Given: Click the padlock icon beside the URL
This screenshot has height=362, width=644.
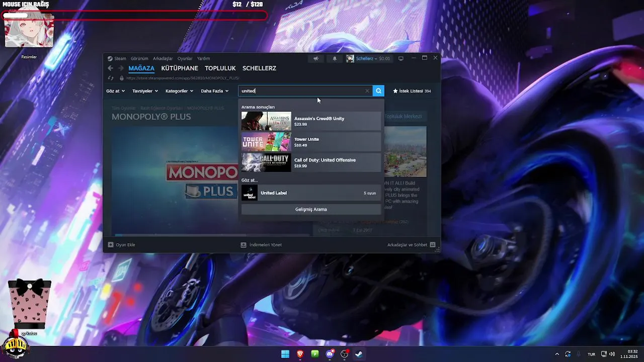Looking at the screenshot, I should point(121,78).
